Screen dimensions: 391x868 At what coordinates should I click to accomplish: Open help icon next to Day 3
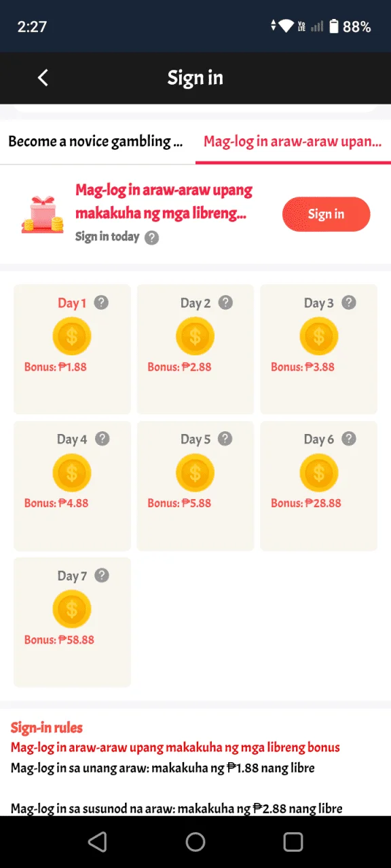(x=349, y=302)
